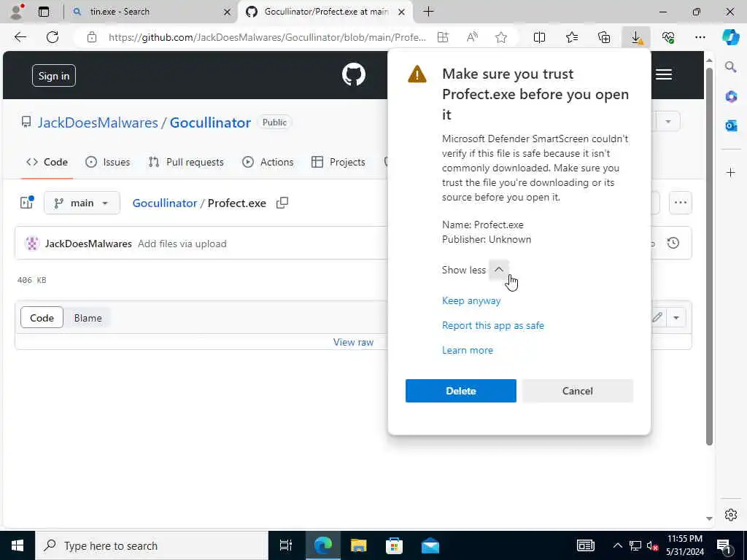The image size is (747, 560).
Task: Click the Learn more link
Action: [x=468, y=350]
